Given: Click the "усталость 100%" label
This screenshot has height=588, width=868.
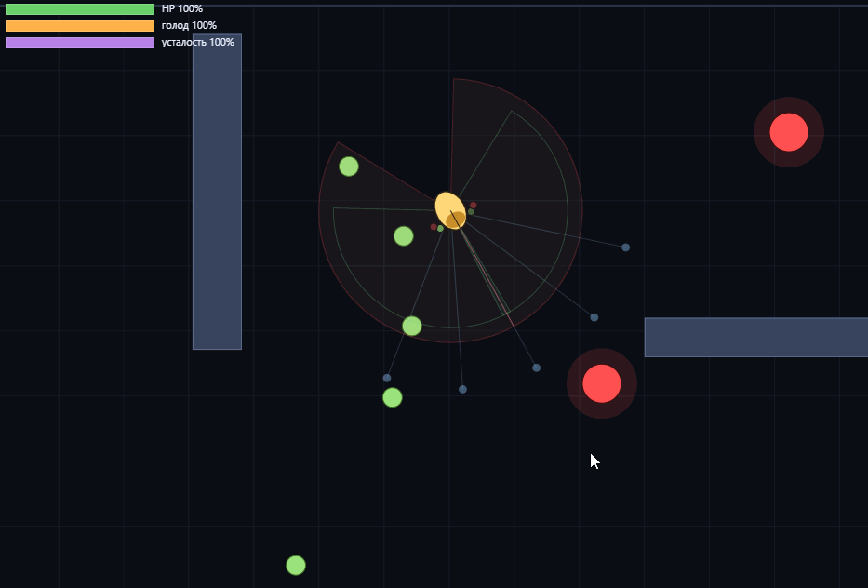Looking at the screenshot, I should coord(197,42).
